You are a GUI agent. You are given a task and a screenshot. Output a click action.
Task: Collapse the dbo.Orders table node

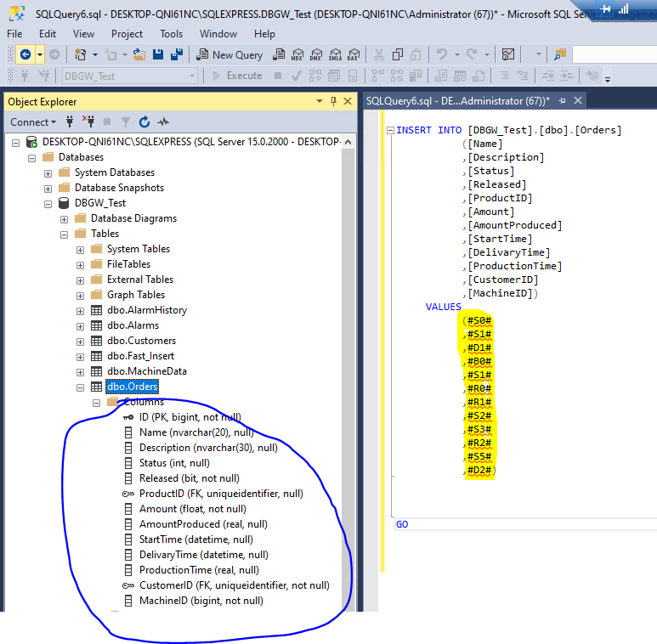(80, 387)
